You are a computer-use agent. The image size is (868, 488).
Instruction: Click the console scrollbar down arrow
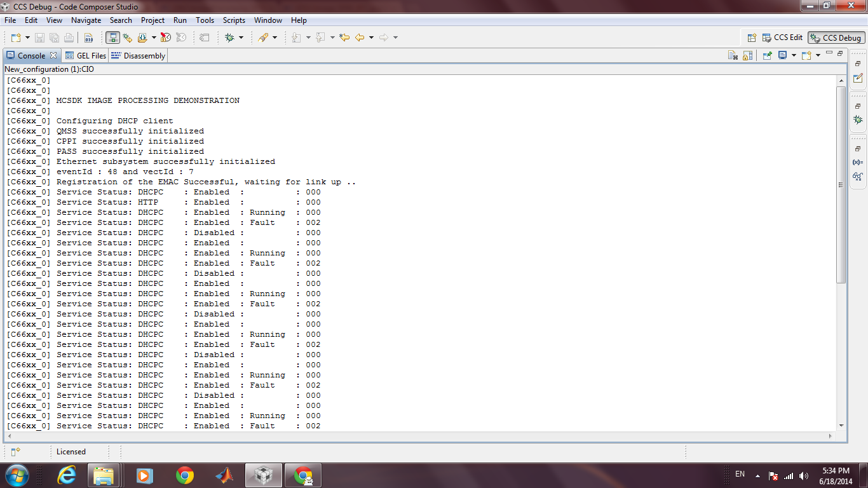click(x=841, y=426)
